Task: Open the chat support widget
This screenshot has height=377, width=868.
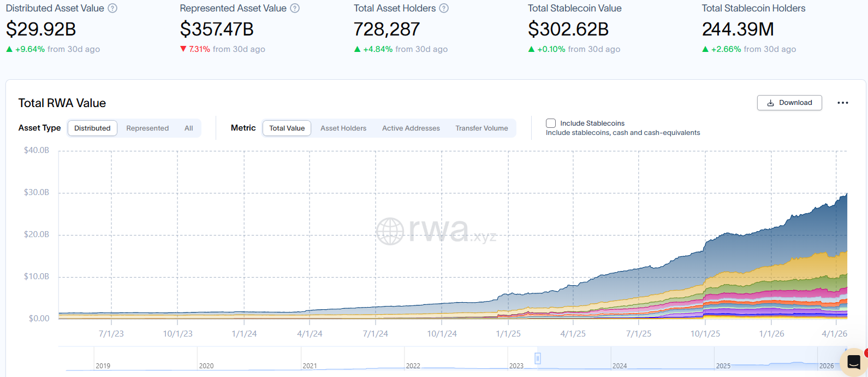Action: point(853,362)
